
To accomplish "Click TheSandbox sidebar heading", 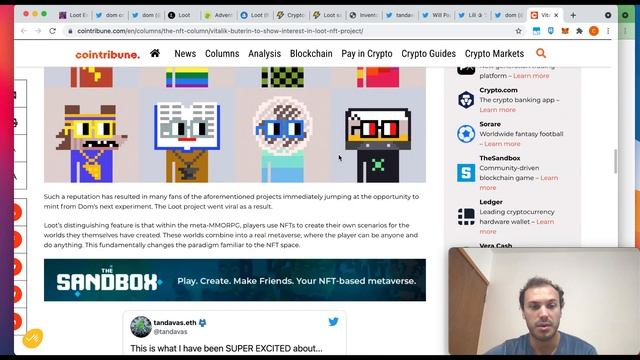I will point(500,158).
